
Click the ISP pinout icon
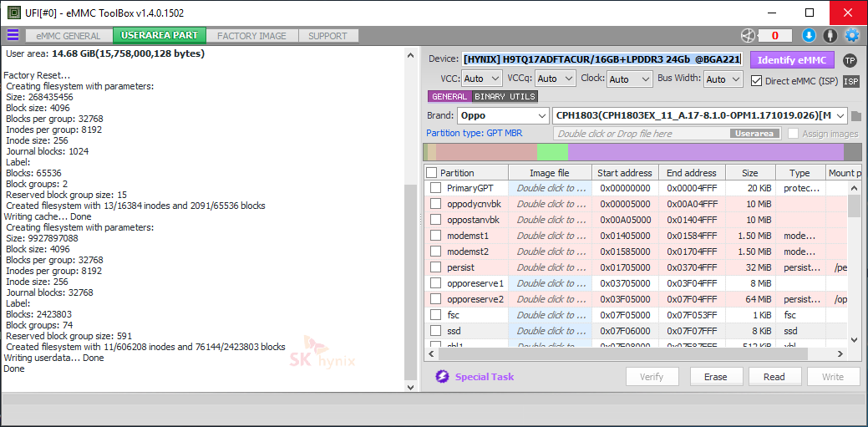850,81
